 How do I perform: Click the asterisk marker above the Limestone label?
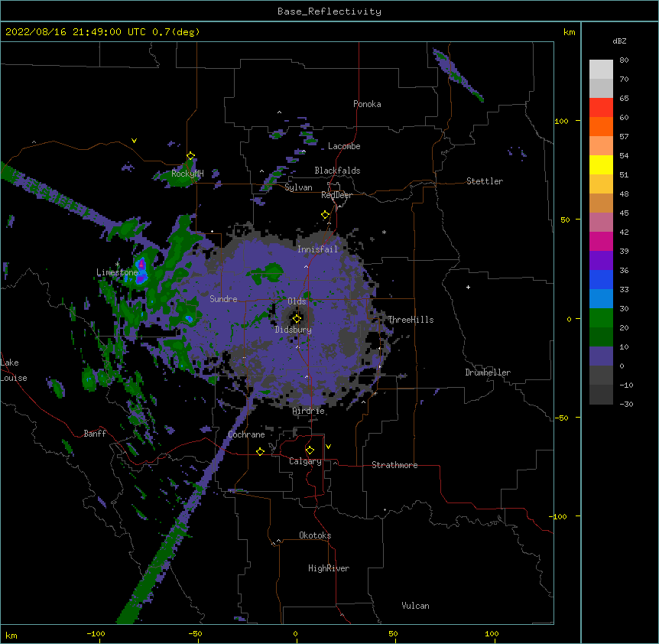118,265
